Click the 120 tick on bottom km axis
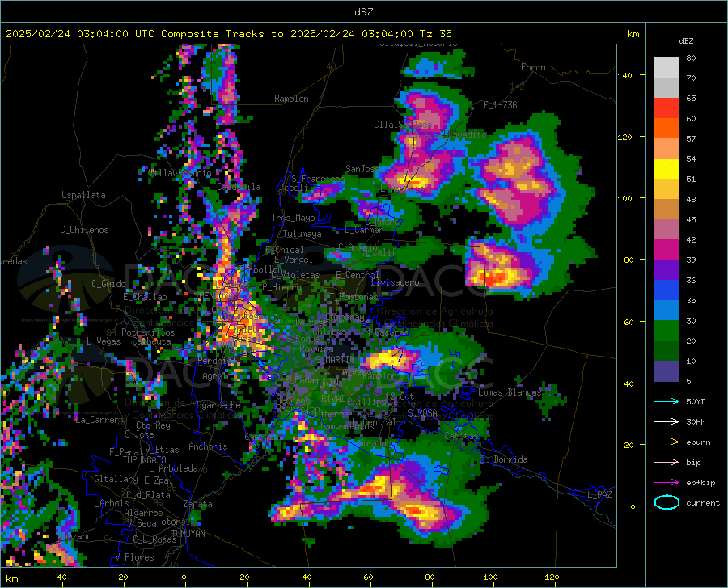 tap(552, 577)
